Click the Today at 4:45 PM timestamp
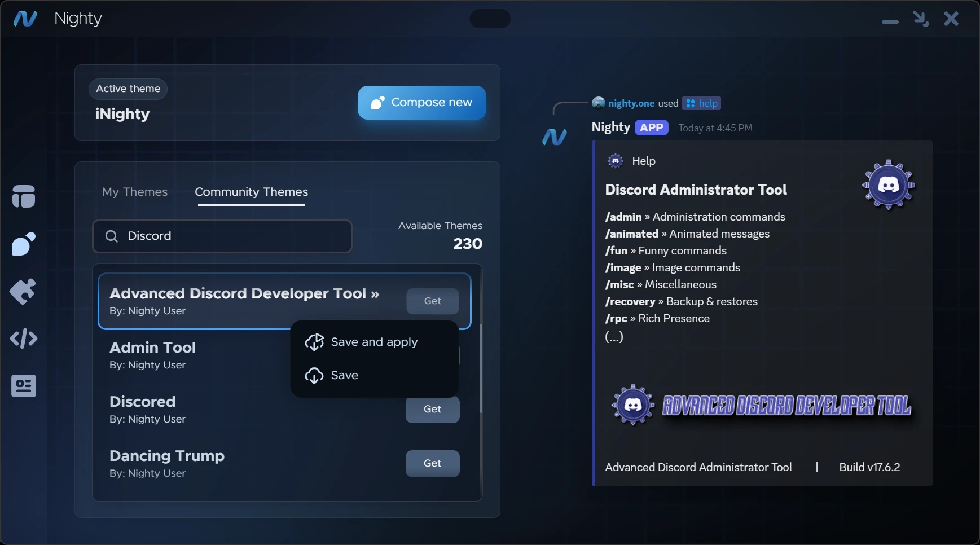Image resolution: width=980 pixels, height=545 pixels. 715,128
